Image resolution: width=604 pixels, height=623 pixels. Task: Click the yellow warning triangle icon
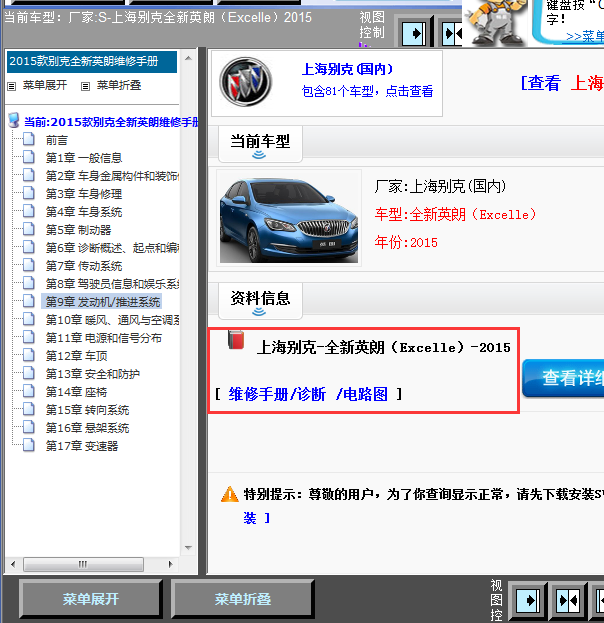(x=230, y=494)
